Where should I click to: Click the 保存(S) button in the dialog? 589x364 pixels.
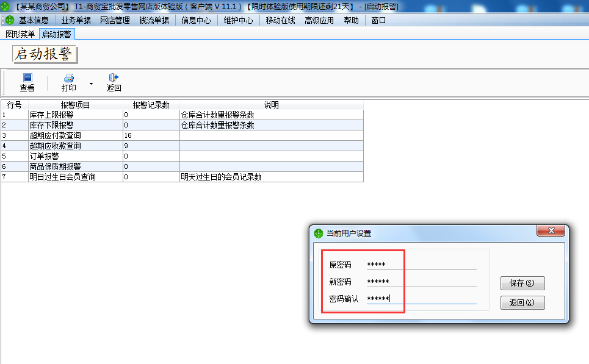click(522, 283)
